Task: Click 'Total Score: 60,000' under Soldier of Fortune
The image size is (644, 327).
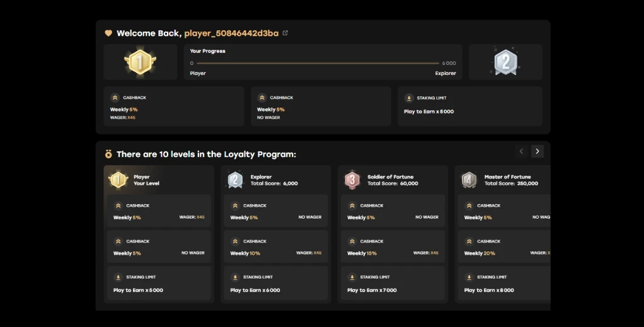Action: (393, 183)
